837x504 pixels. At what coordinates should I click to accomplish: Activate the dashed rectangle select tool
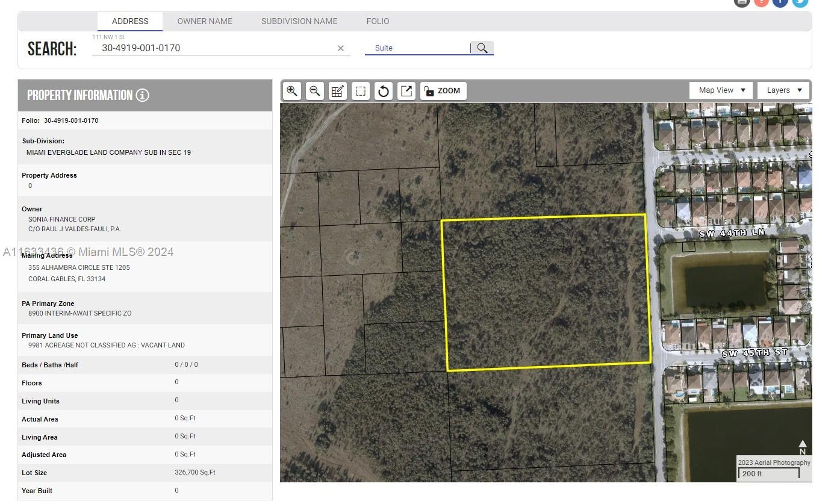pos(360,91)
